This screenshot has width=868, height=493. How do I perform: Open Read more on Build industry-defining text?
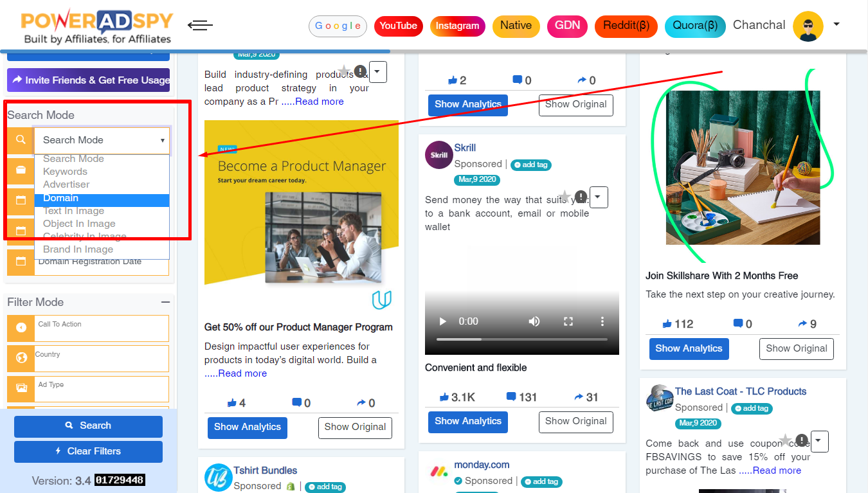pyautogui.click(x=320, y=102)
